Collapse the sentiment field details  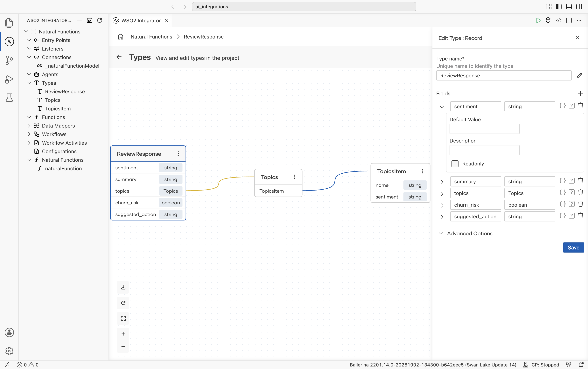tap(442, 107)
